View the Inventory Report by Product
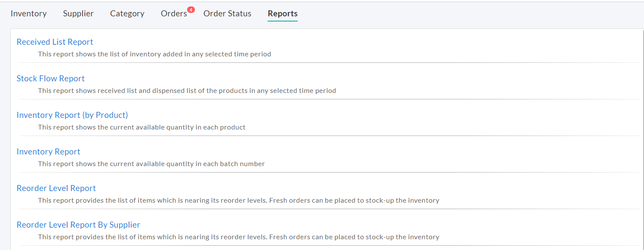This screenshot has height=250, width=644. coord(72,115)
